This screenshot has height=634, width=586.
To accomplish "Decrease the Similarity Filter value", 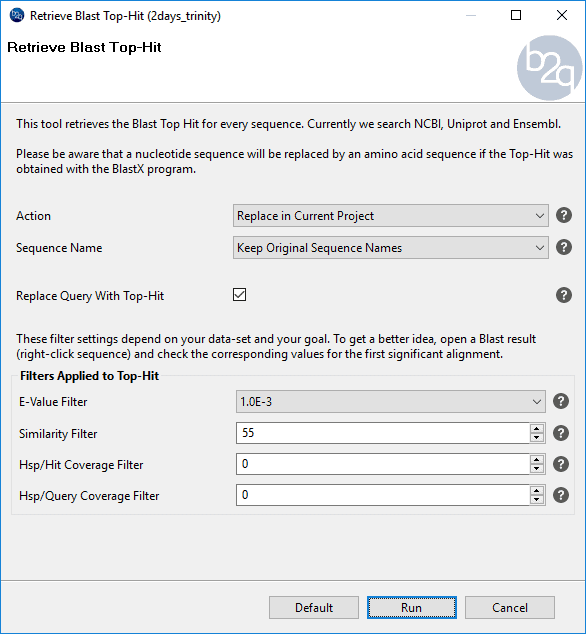I will 537,438.
